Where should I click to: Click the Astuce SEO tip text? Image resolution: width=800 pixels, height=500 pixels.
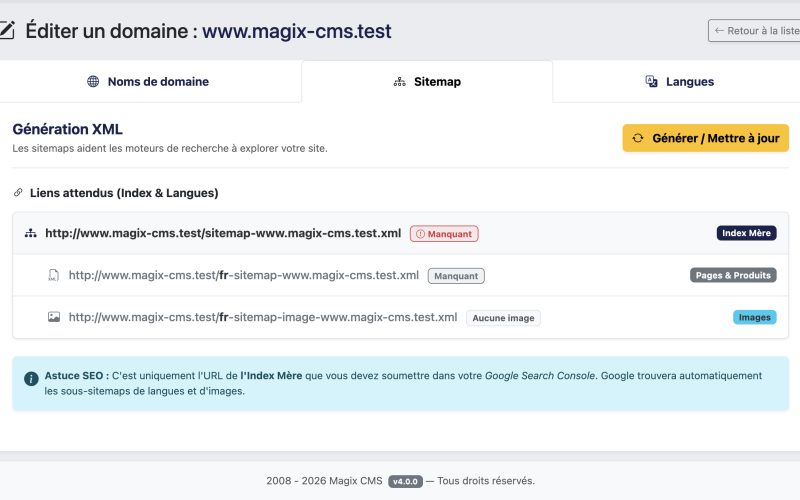[x=403, y=383]
